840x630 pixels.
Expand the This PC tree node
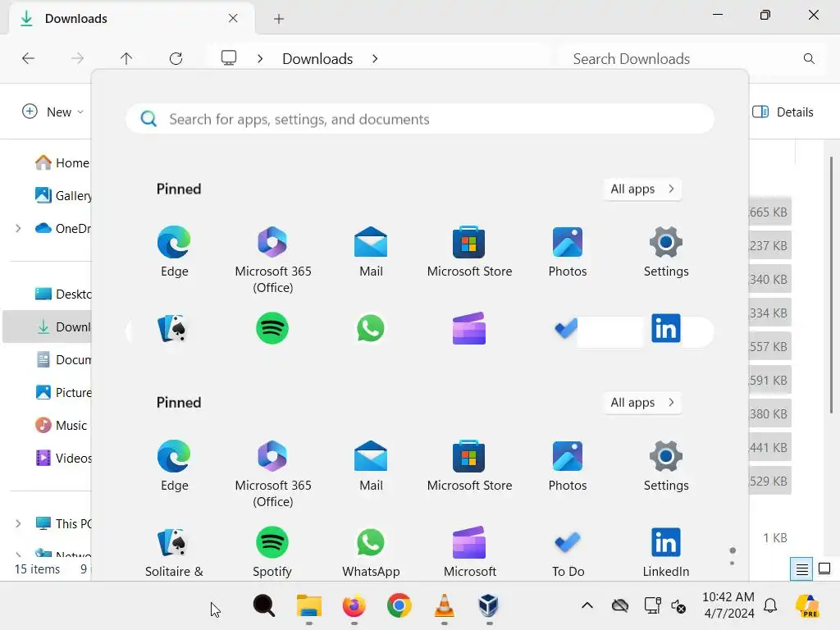click(18, 524)
